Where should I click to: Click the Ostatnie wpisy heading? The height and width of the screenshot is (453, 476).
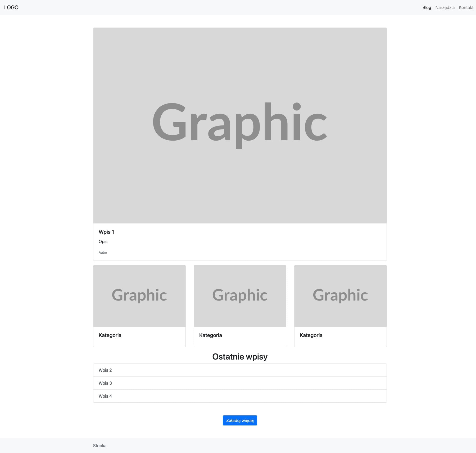click(x=240, y=357)
